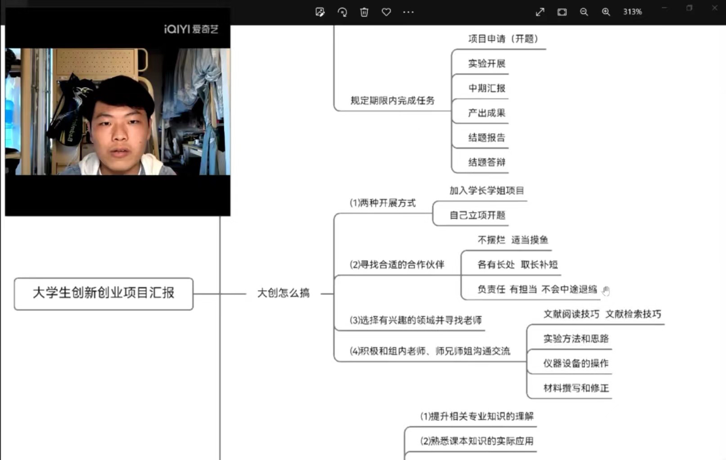Click the 加入学长学姐项目 node
The height and width of the screenshot is (460, 726).
coord(487,190)
